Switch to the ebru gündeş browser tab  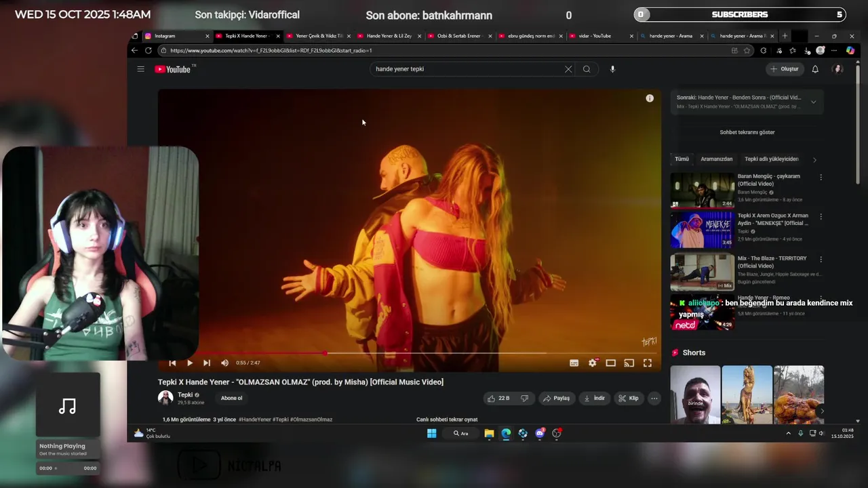(529, 36)
